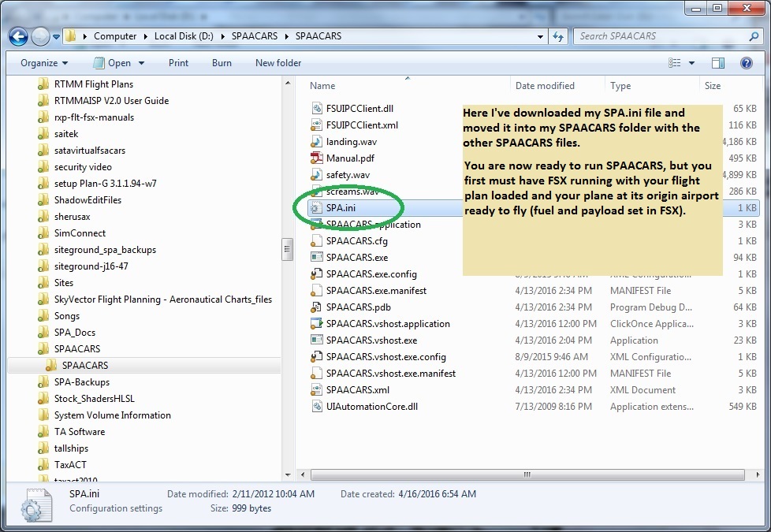Go back using the Back arrow button
This screenshot has height=532, width=771.
point(18,36)
